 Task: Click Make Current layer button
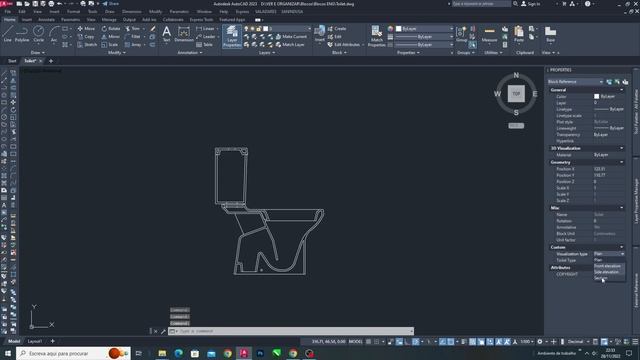point(291,37)
